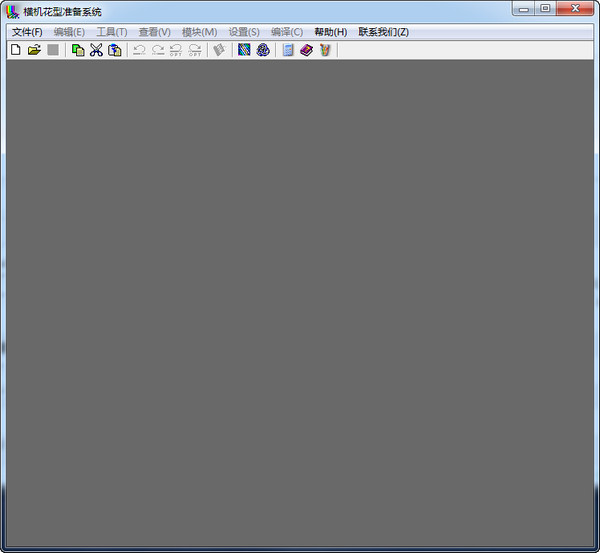Viewport: 600px width, 553px height.
Task: Click the scissors Cut icon
Action: click(x=96, y=50)
